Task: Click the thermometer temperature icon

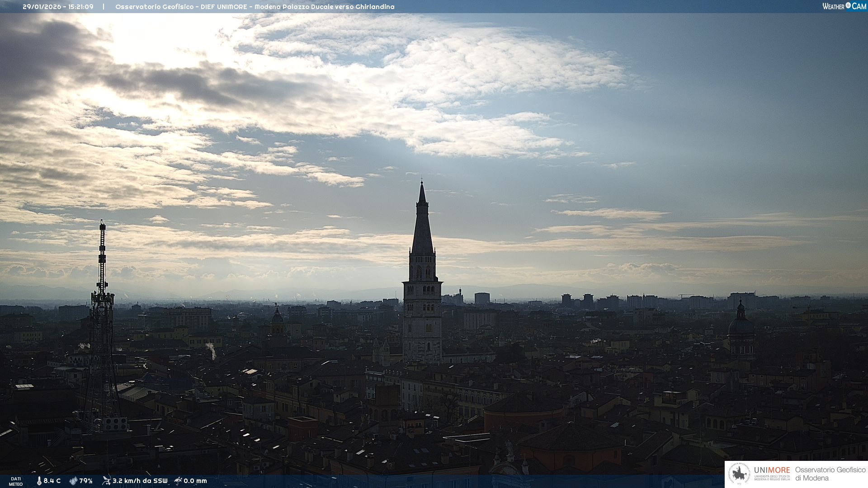Action: click(39, 481)
